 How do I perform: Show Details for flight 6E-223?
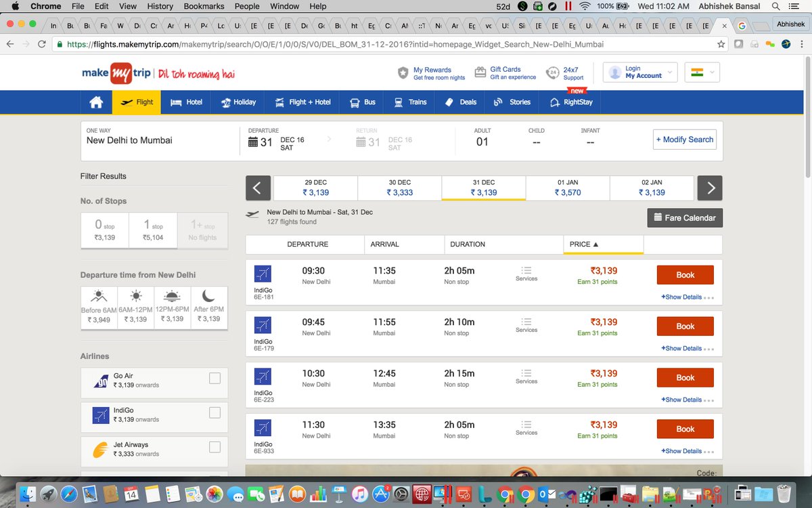tap(681, 400)
